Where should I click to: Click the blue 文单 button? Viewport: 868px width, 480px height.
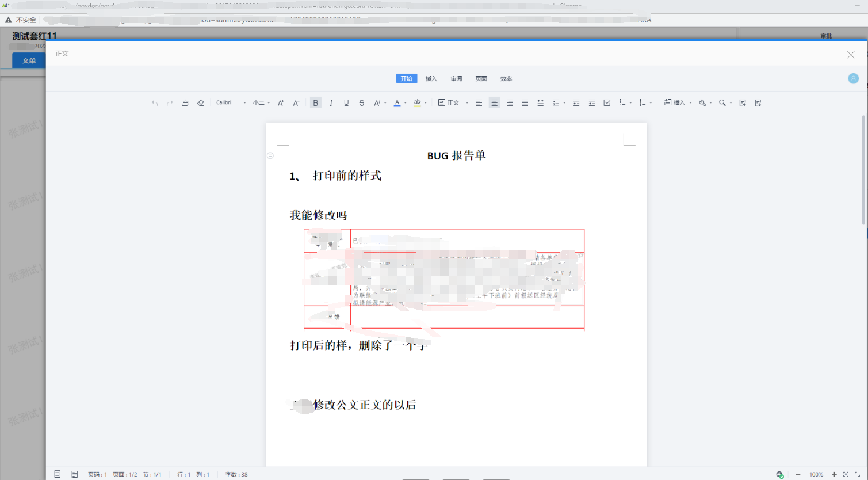(29, 60)
